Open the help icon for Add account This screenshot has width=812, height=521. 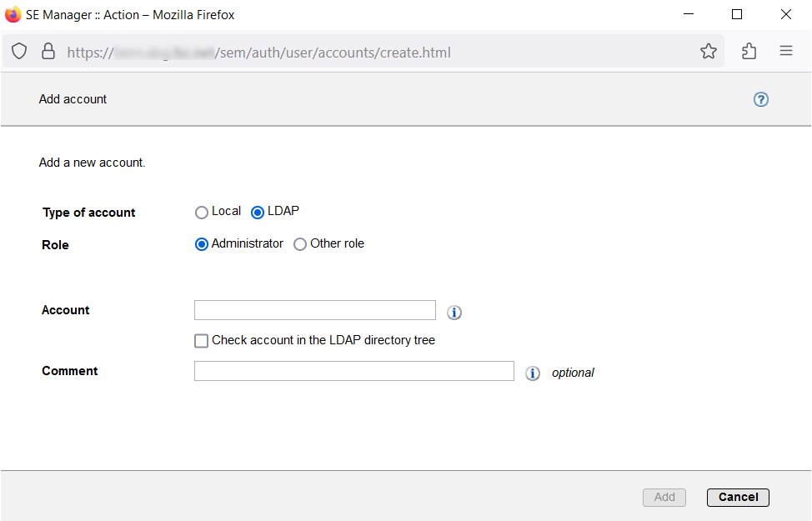(760, 99)
